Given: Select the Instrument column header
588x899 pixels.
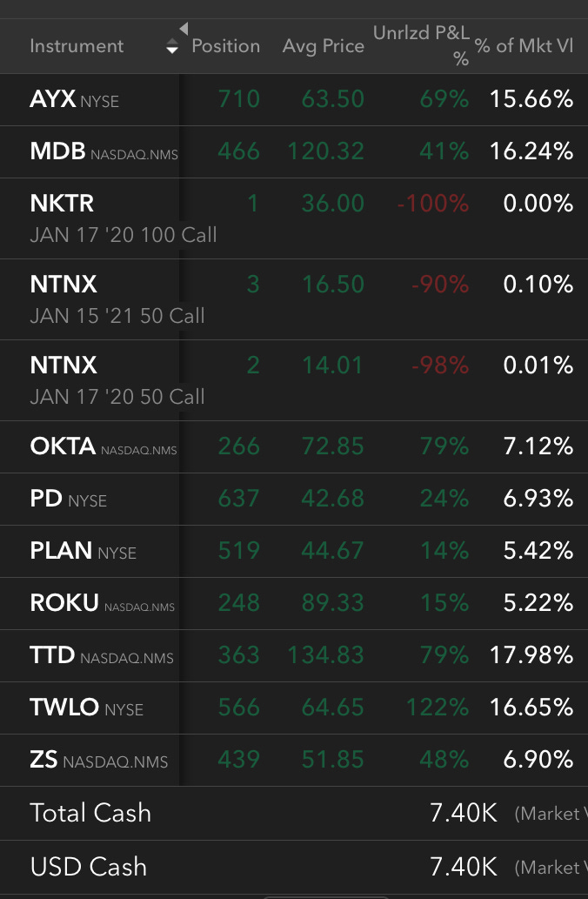Looking at the screenshot, I should click(x=77, y=46).
